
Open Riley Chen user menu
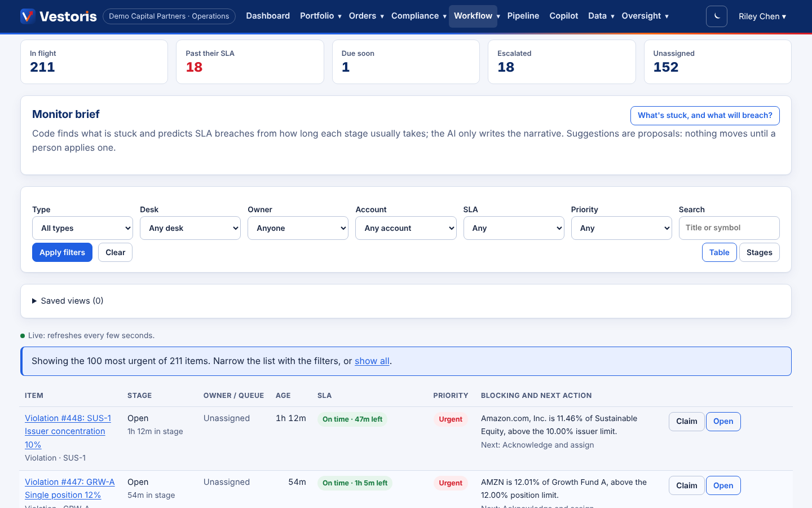point(762,16)
